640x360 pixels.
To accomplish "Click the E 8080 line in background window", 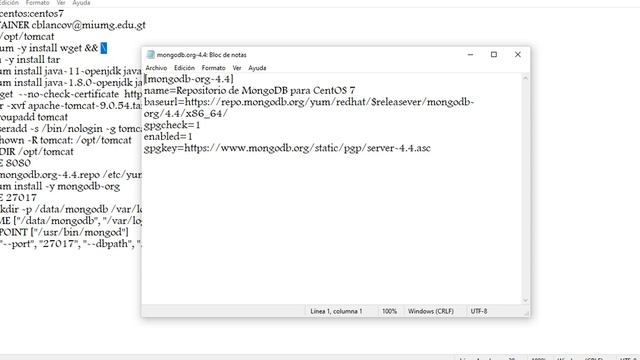I will point(15,163).
